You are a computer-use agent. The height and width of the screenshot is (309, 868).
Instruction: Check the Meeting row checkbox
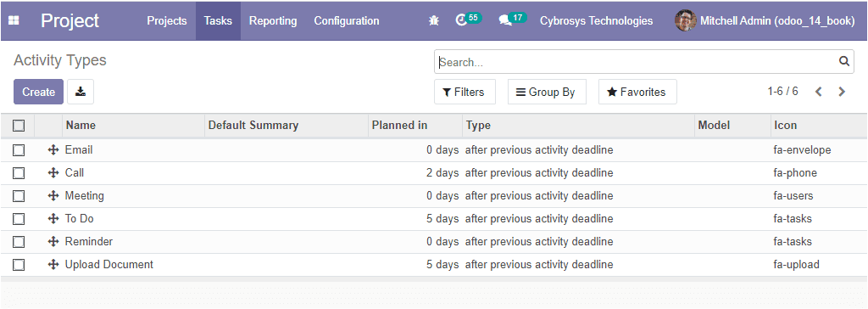(x=19, y=196)
